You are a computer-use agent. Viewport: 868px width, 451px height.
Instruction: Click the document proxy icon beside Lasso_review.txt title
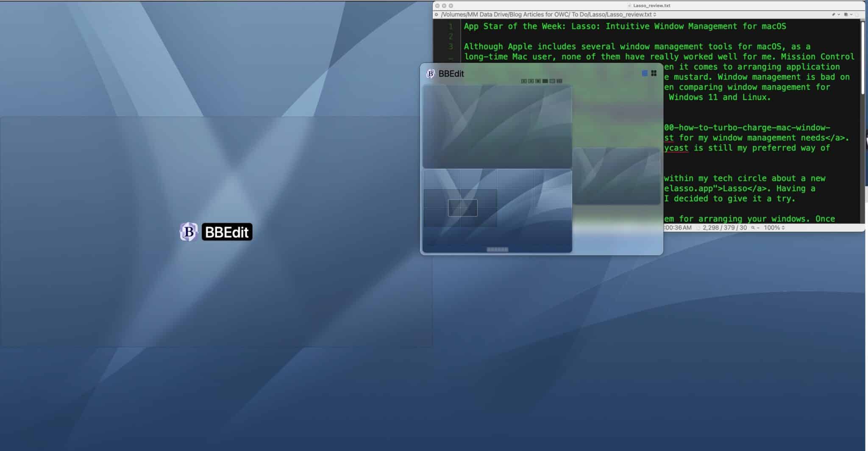(x=629, y=6)
